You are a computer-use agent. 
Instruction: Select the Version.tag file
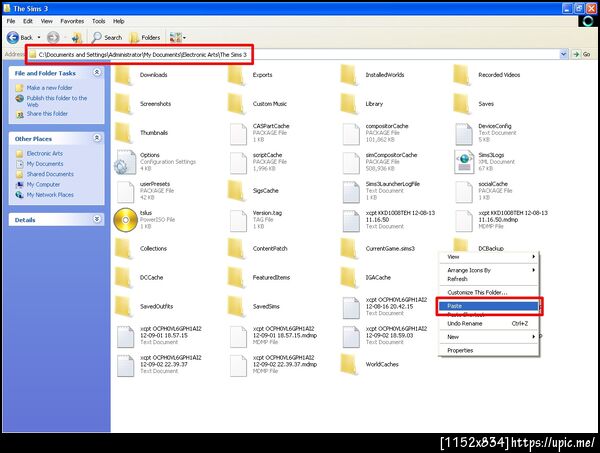pos(238,220)
